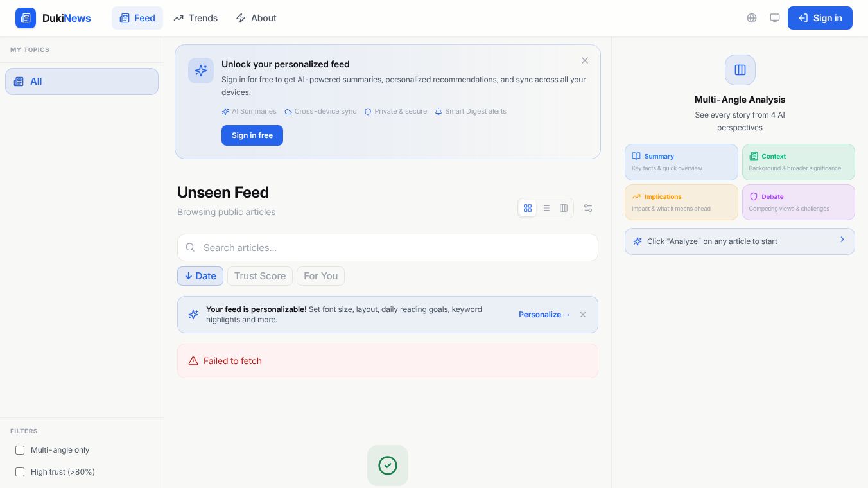Viewport: 868px width, 488px height.
Task: Enable the Multi-angle only filter
Action: 20,450
